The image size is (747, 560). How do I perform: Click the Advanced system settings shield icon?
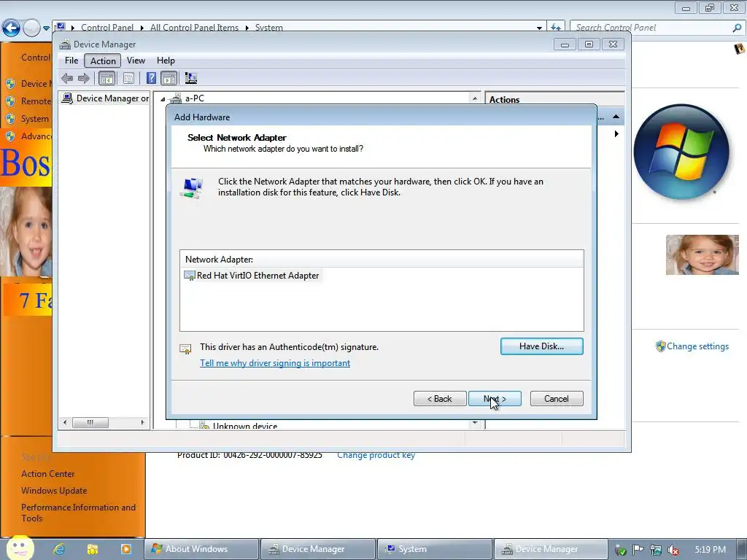(10, 136)
